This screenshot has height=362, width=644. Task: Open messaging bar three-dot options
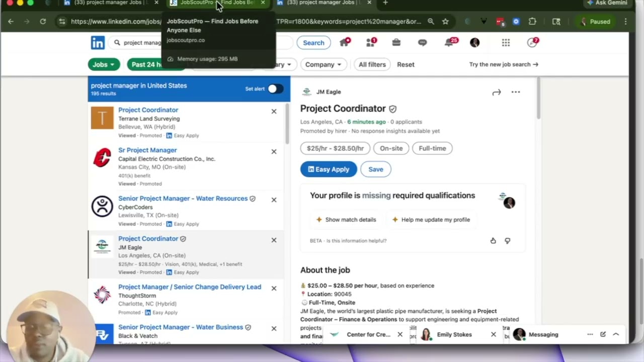[x=590, y=334]
